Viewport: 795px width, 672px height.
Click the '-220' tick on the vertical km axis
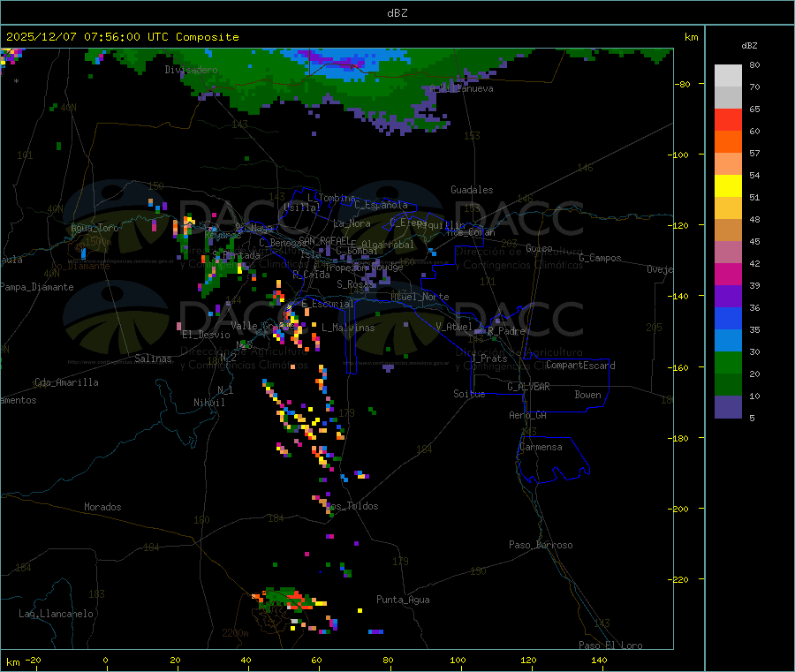680,580
